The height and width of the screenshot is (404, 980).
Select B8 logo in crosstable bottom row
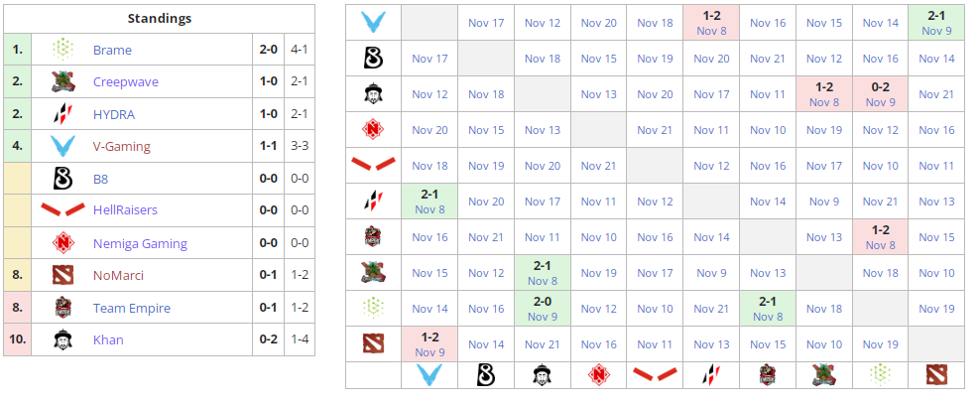486,374
